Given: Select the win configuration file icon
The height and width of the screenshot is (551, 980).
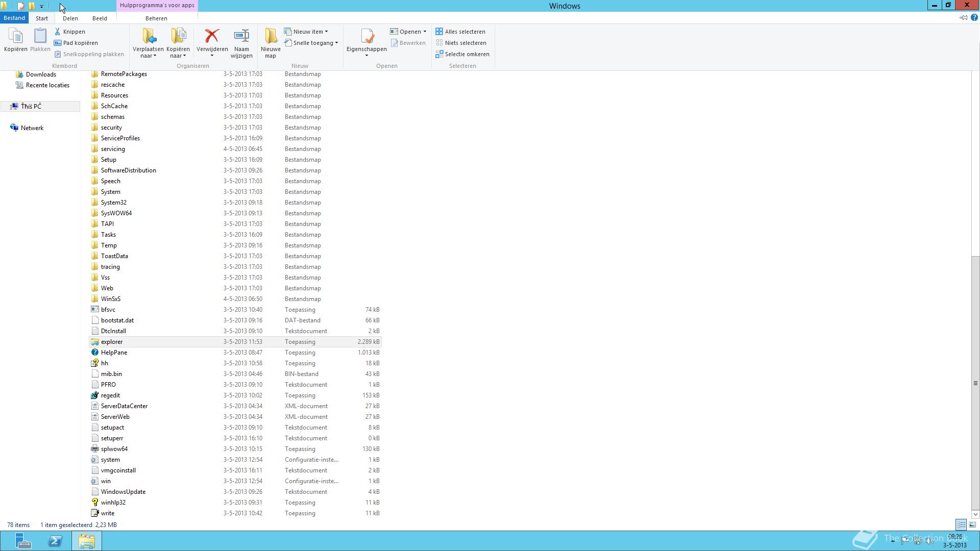Looking at the screenshot, I should (94, 481).
